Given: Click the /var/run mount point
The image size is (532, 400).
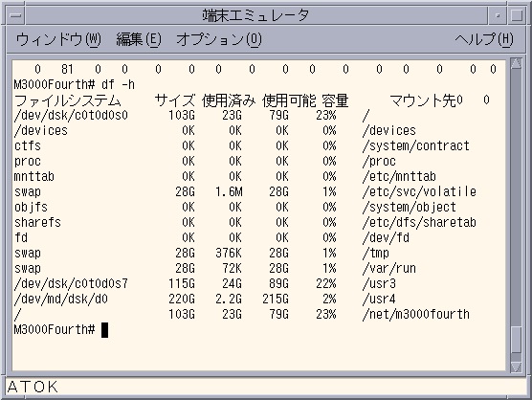Looking at the screenshot, I should click(x=389, y=268).
